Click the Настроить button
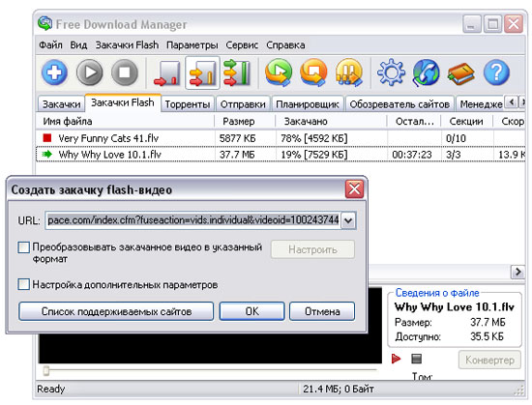532x405 pixels. [312, 249]
